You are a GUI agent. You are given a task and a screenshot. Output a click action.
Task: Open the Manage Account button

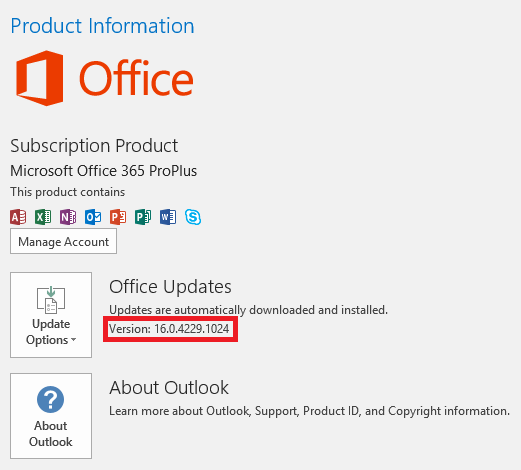click(x=63, y=241)
